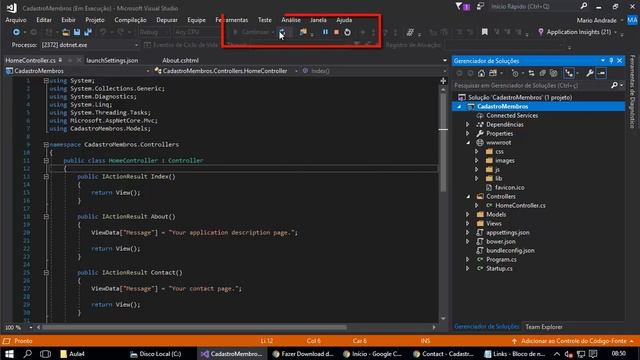Click Adicionar ao Controle do Código-Fonte

573,341
